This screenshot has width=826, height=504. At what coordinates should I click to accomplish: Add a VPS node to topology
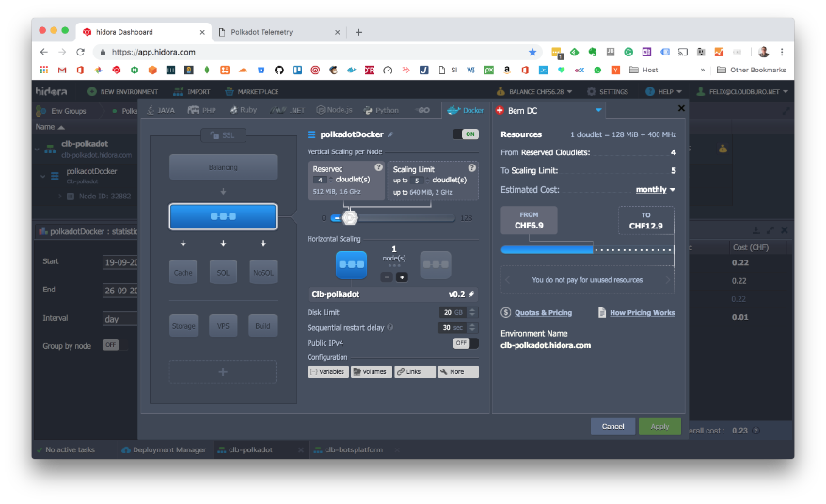[223, 326]
